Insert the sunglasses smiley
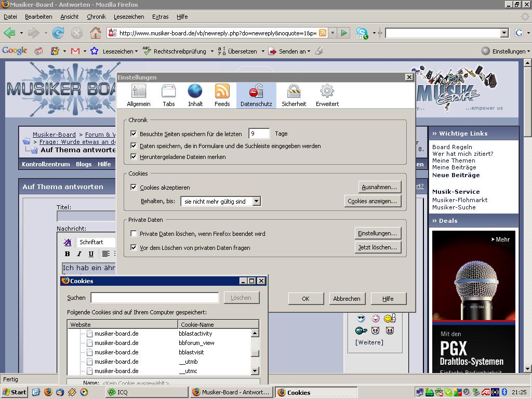The width and height of the screenshot is (532, 399). tap(361, 318)
